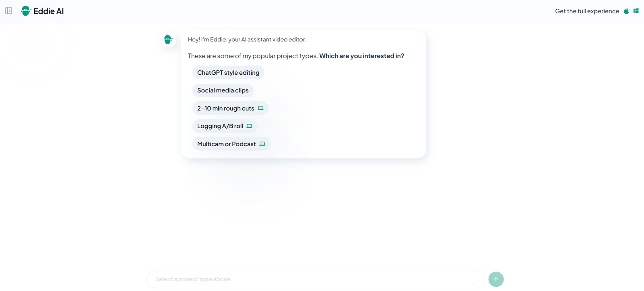The width and height of the screenshot is (644, 291).
Task: Click the Hey I'm Eddie greeting text
Action: coord(247,39)
